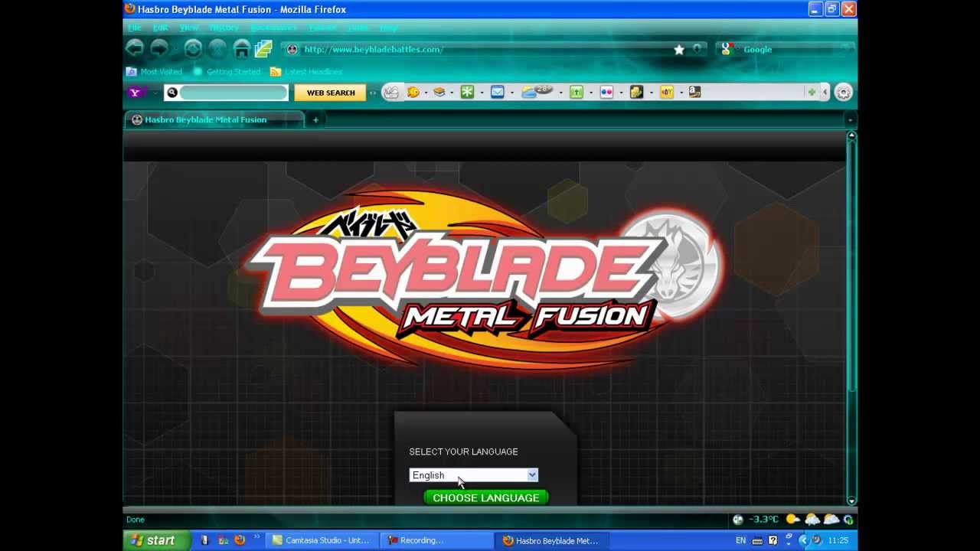The image size is (980, 551).
Task: Open the list-all-tabs dropdown arrow
Action: [849, 120]
